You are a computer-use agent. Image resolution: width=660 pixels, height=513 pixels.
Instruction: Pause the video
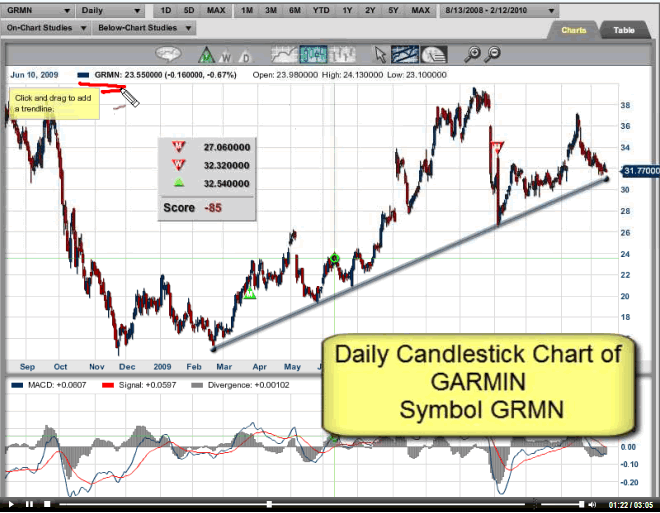[29, 504]
